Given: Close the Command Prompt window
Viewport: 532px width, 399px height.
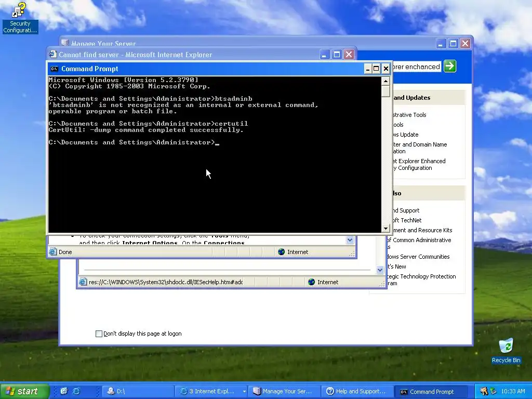Looking at the screenshot, I should pos(386,69).
